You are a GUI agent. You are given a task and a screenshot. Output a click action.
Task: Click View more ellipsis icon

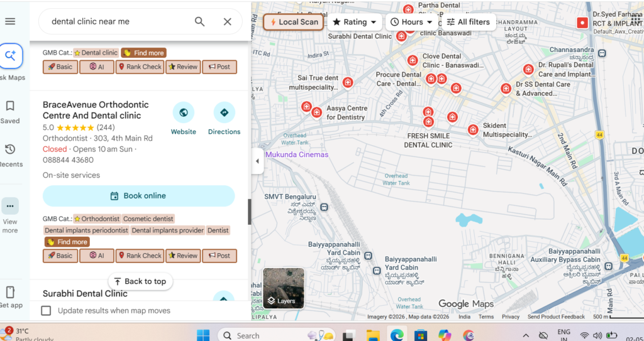click(x=10, y=206)
